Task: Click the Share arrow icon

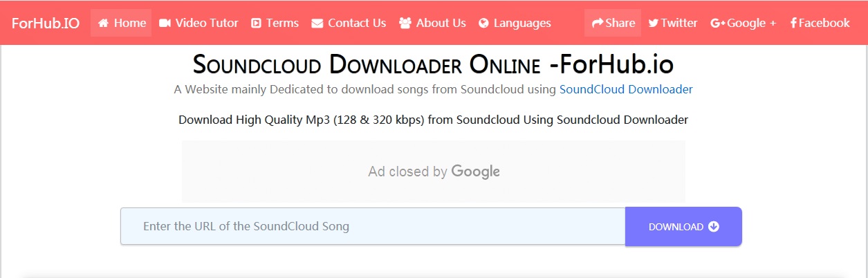Action: pos(597,23)
